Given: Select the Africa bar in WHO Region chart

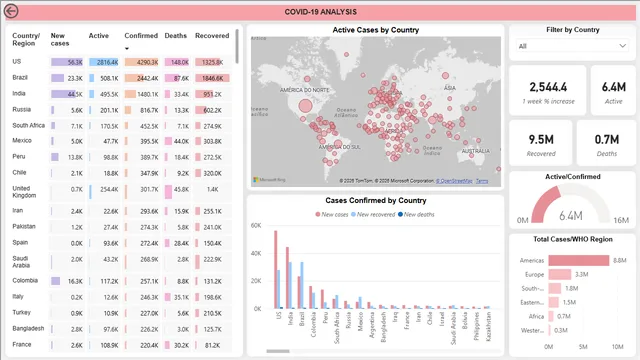Looking at the screenshot, I should 551,316.
